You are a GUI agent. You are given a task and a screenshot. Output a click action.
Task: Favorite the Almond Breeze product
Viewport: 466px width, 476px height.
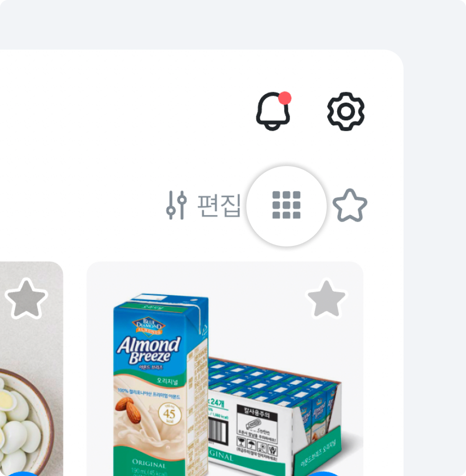[x=326, y=298]
